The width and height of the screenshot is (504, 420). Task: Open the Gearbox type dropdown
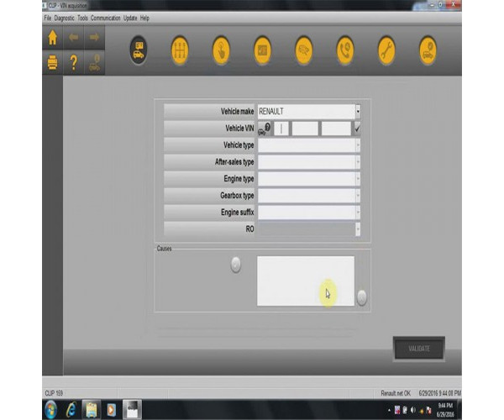(x=358, y=196)
